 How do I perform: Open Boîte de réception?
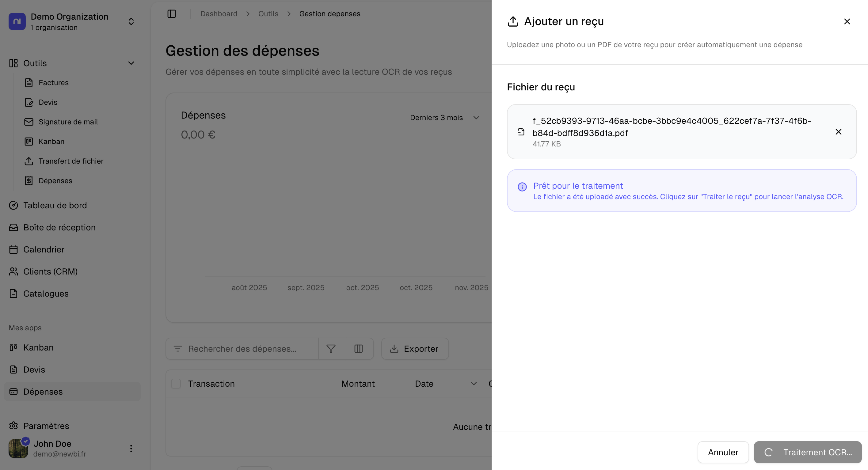click(x=59, y=227)
